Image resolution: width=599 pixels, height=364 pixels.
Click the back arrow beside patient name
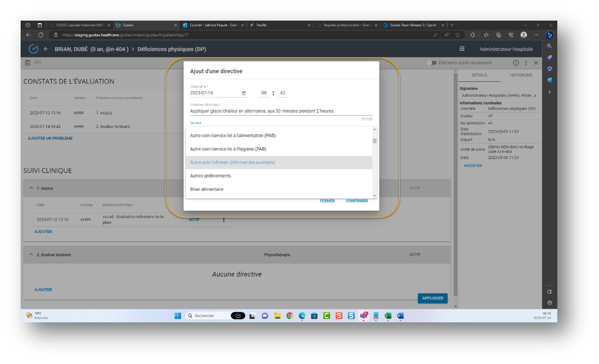[x=46, y=49]
